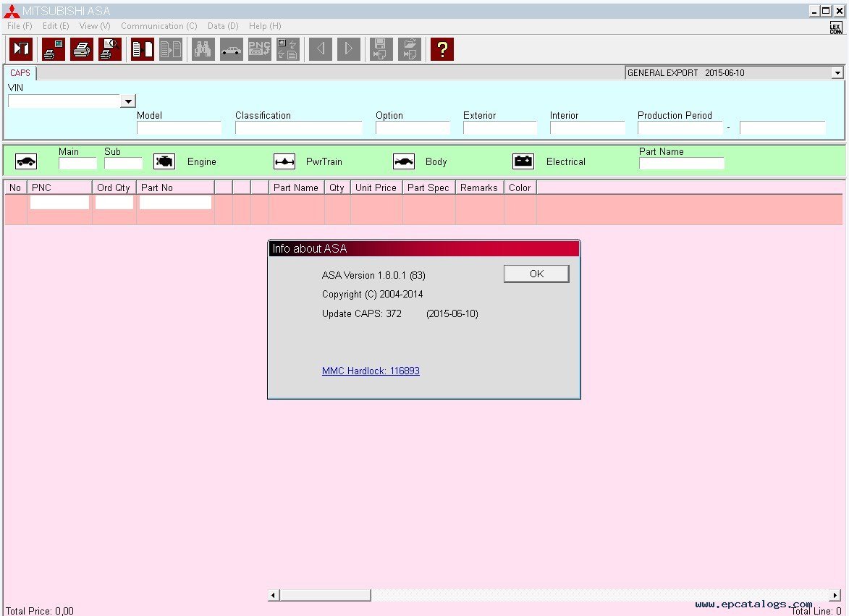
Task: Click the MMC Hardlock: 116893 link
Action: tap(371, 371)
